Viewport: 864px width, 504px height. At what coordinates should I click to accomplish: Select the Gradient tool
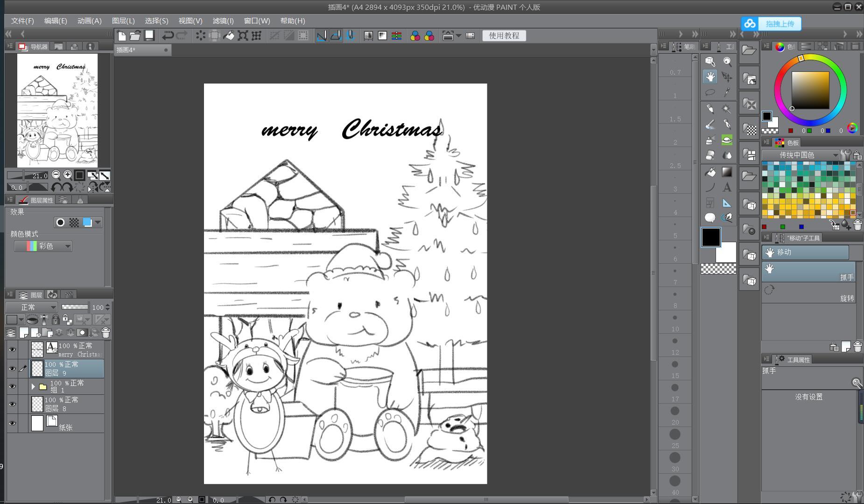coord(727,172)
